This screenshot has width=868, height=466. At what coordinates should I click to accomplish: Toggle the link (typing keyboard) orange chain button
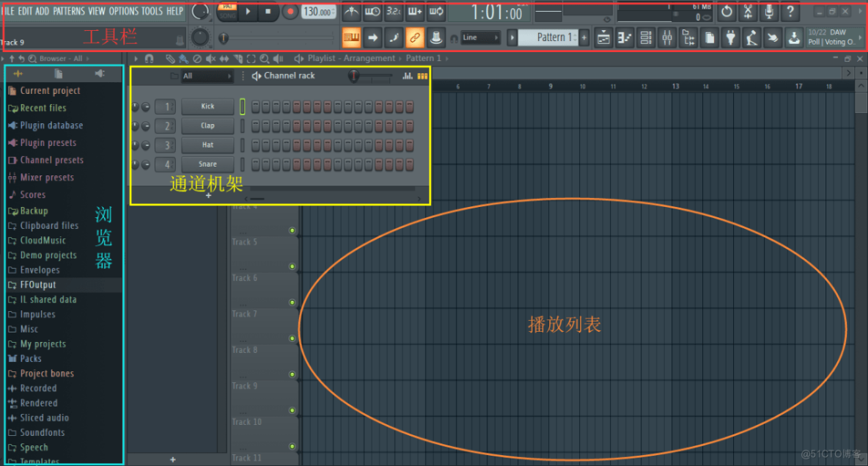click(415, 37)
